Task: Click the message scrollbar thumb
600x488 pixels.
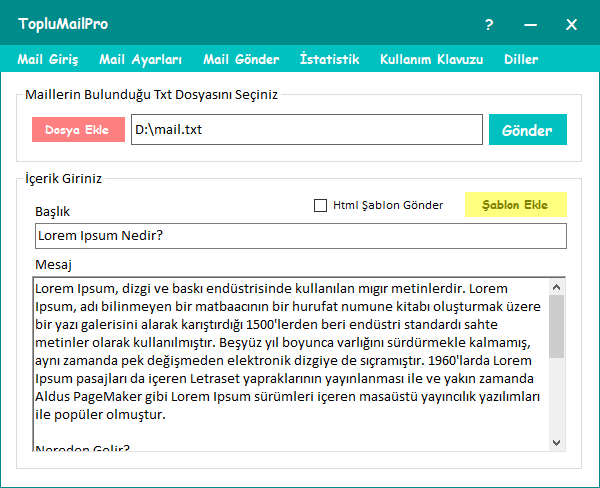Action: (x=557, y=326)
